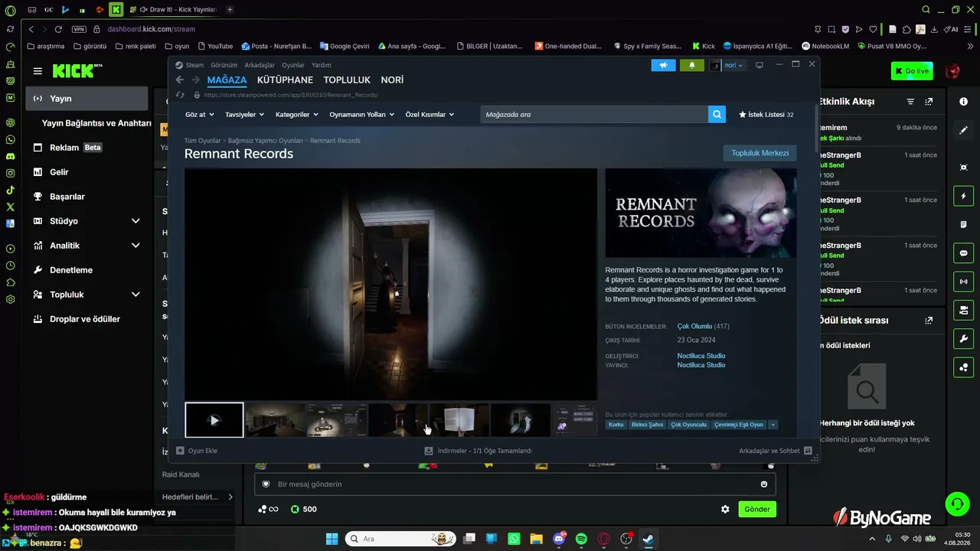Click the Steam store search magnifier button
The image size is (980, 551).
click(x=717, y=115)
